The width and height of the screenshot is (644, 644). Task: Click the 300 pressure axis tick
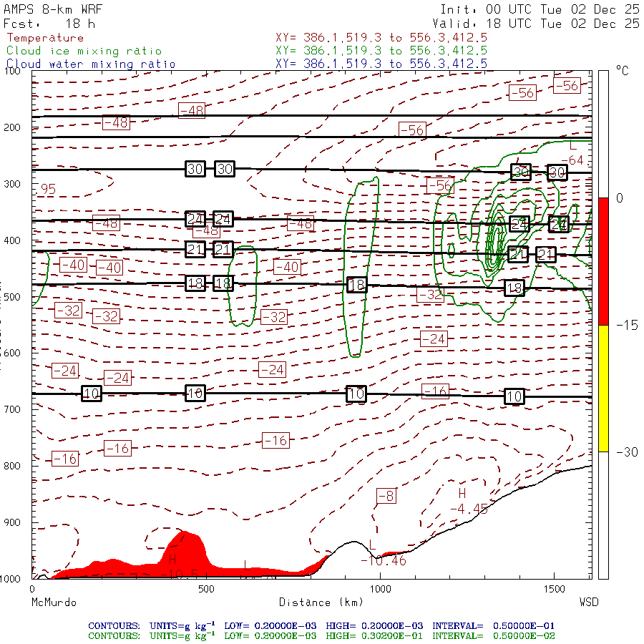12,184
